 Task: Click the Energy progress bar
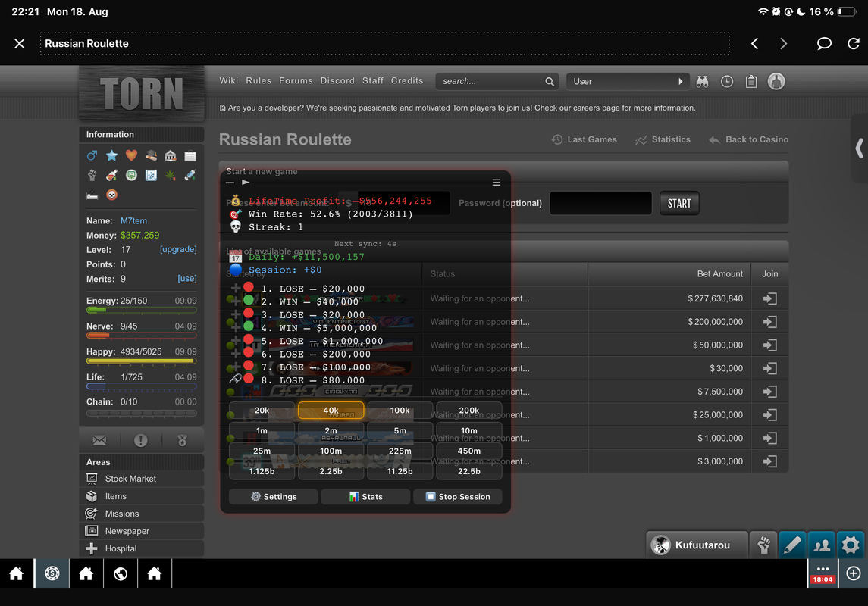pyautogui.click(x=142, y=310)
